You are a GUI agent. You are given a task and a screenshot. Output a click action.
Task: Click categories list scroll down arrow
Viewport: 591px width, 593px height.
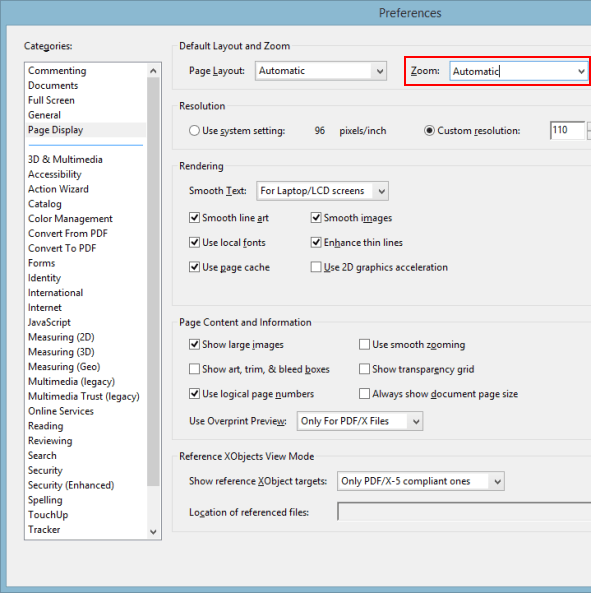[153, 532]
